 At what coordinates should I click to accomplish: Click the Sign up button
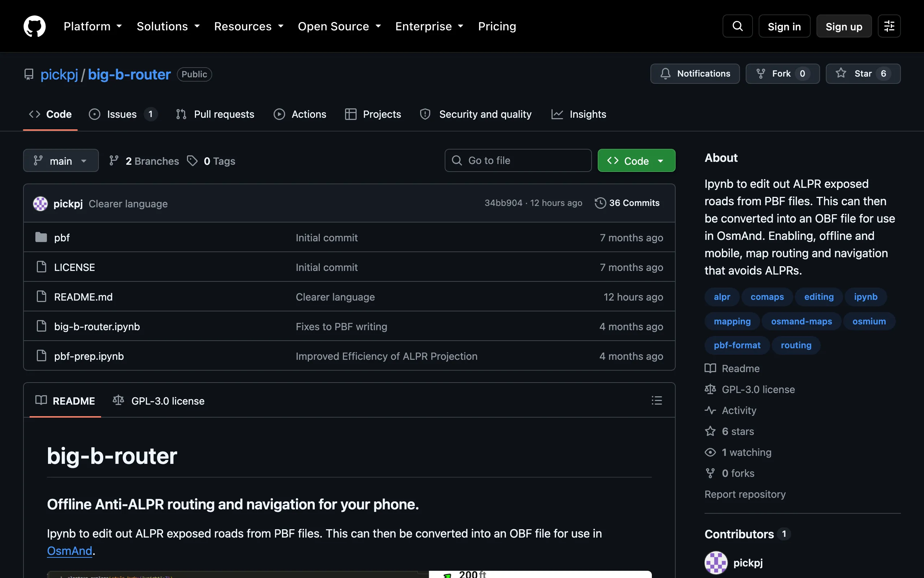[844, 26]
